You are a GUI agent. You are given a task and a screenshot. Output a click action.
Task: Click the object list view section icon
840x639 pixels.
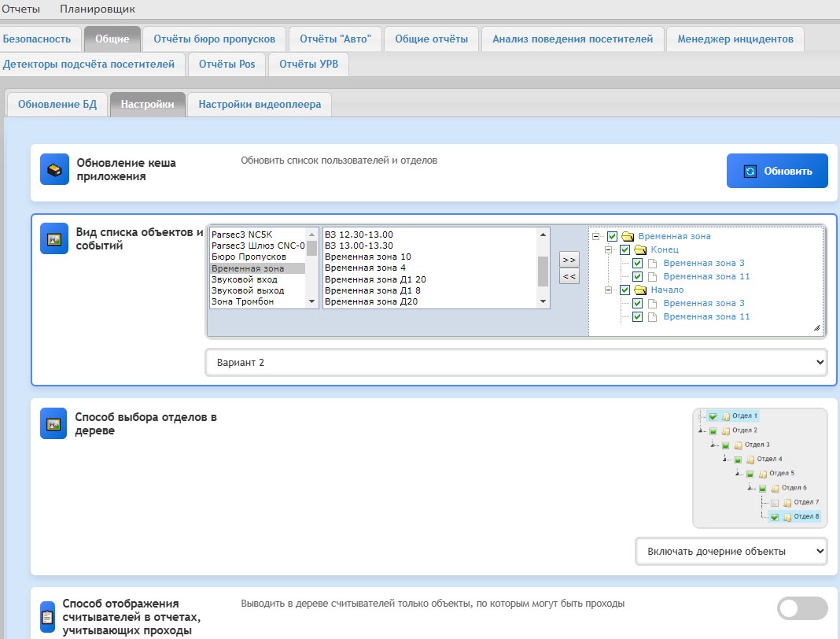54,238
